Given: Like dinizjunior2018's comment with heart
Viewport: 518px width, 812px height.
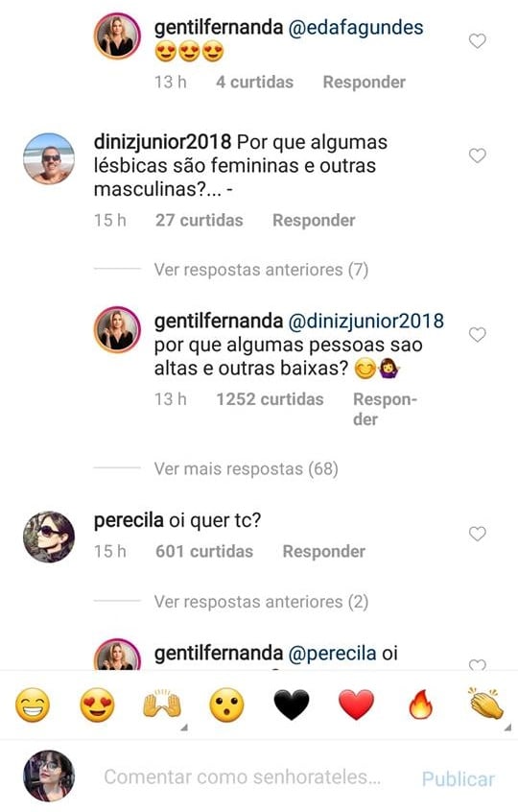Looking at the screenshot, I should pos(477,155).
